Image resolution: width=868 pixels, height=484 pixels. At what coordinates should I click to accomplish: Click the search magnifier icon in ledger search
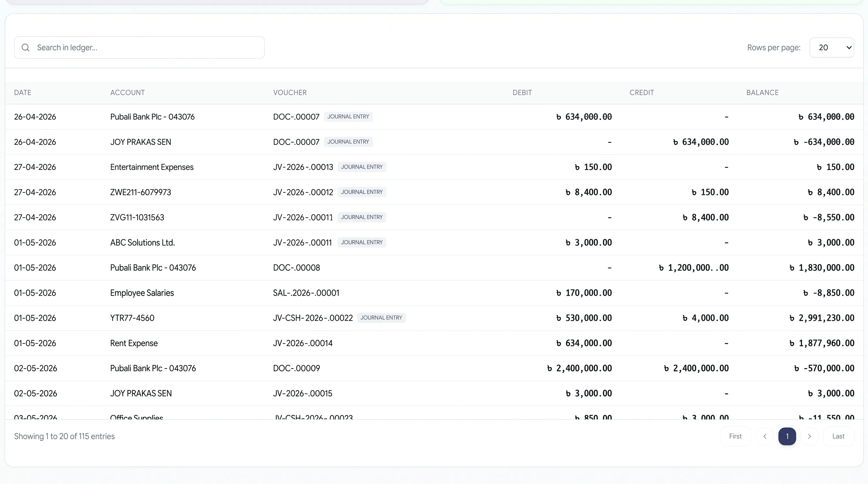point(26,48)
